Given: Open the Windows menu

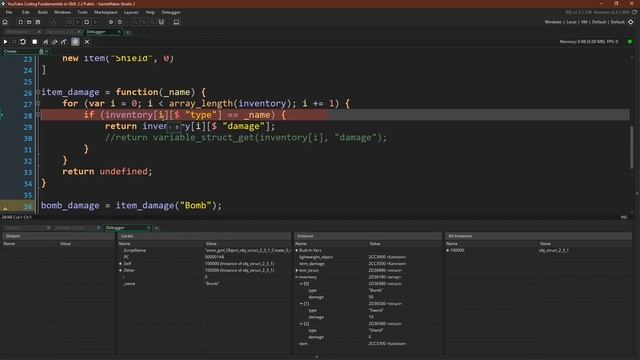Looking at the screenshot, I should [62, 12].
